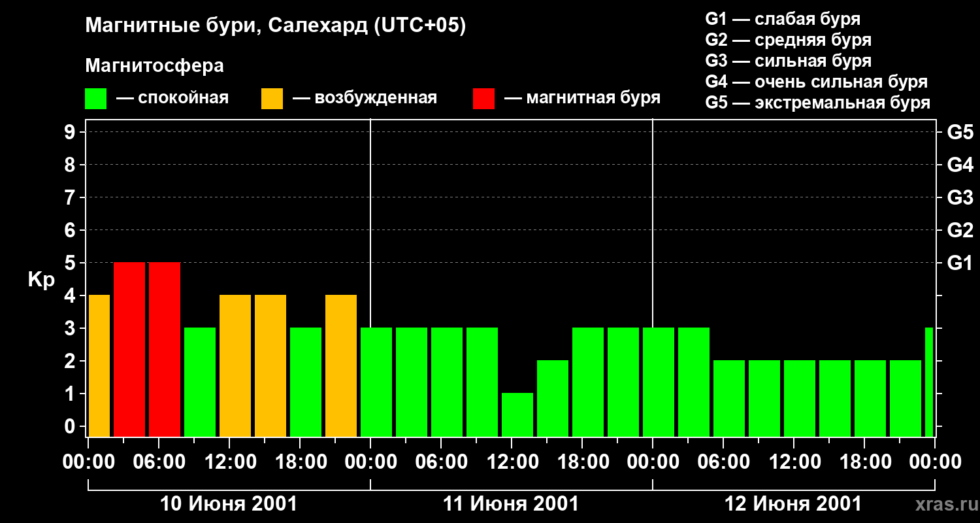Click the '12:00' time label for 12 Июня
This screenshot has height=523, width=980.
(x=794, y=462)
